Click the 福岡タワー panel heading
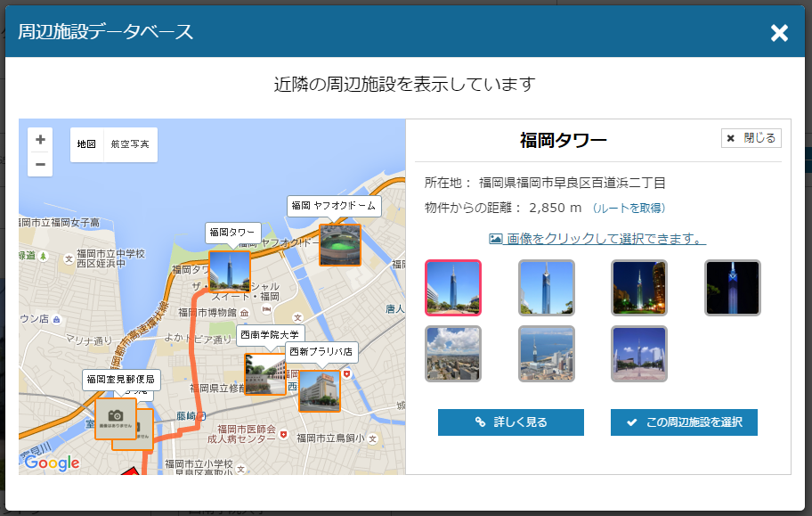This screenshot has height=516, width=812. [x=564, y=141]
